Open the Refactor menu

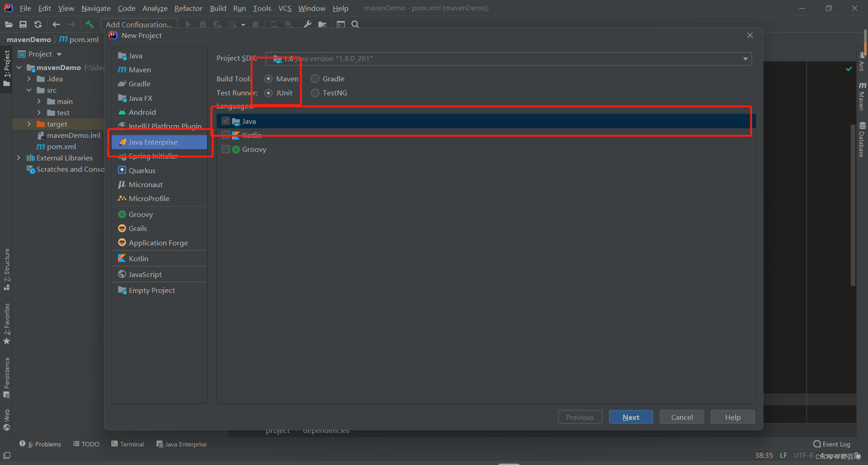(189, 8)
